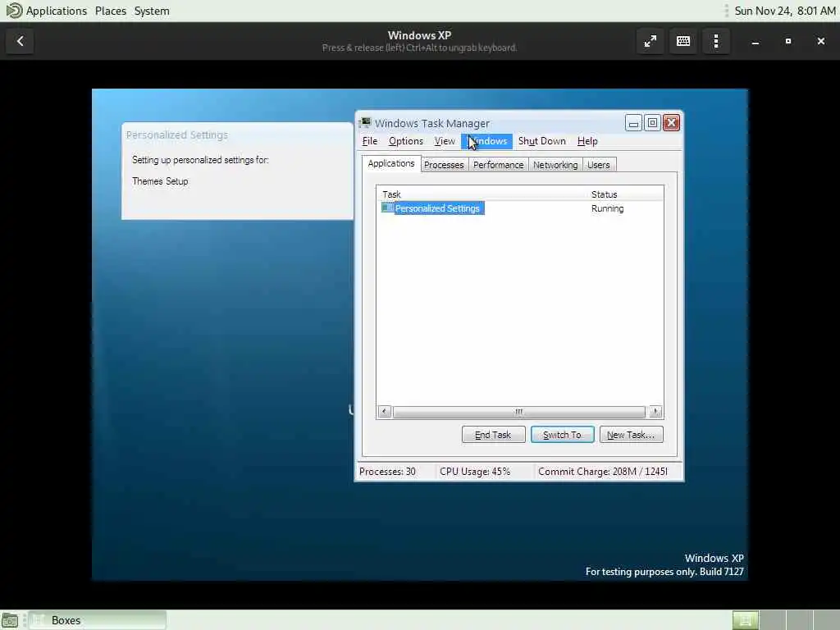Click the Processes: 30 status entry
Image resolution: width=840 pixels, height=630 pixels.
tap(387, 472)
